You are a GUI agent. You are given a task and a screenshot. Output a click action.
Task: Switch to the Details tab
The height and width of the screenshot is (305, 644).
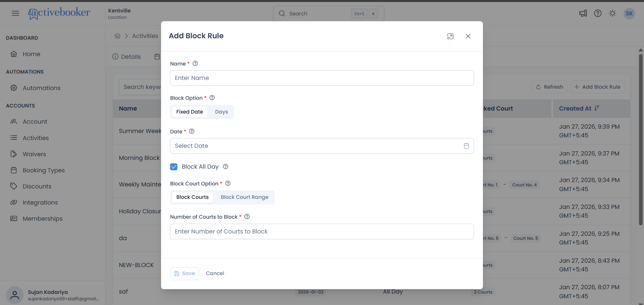pyautogui.click(x=127, y=57)
